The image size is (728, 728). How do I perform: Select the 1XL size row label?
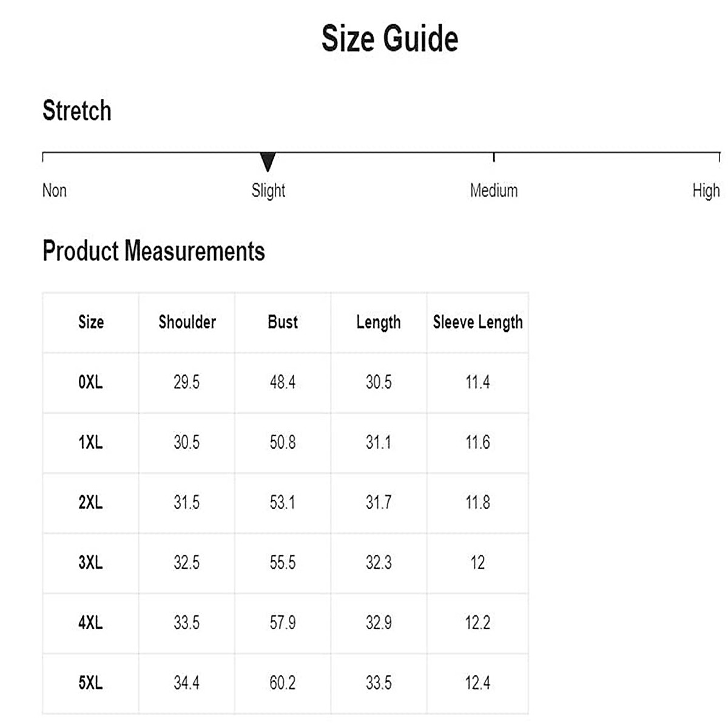tap(90, 442)
